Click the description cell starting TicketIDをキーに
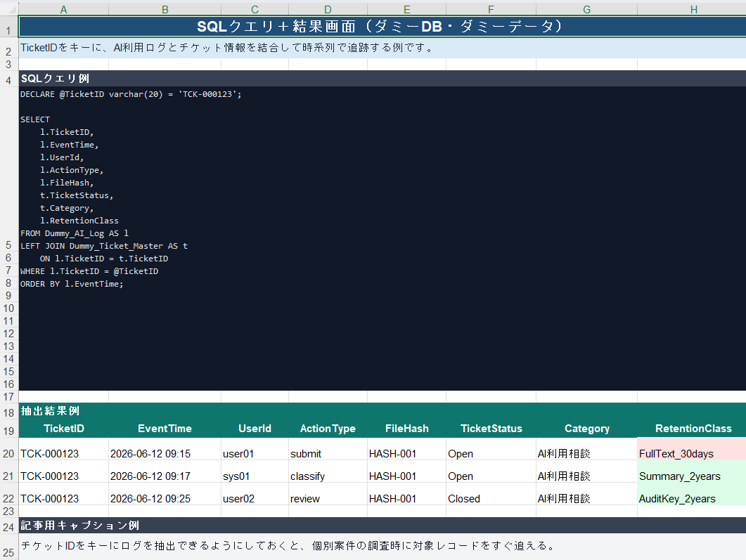 point(382,48)
